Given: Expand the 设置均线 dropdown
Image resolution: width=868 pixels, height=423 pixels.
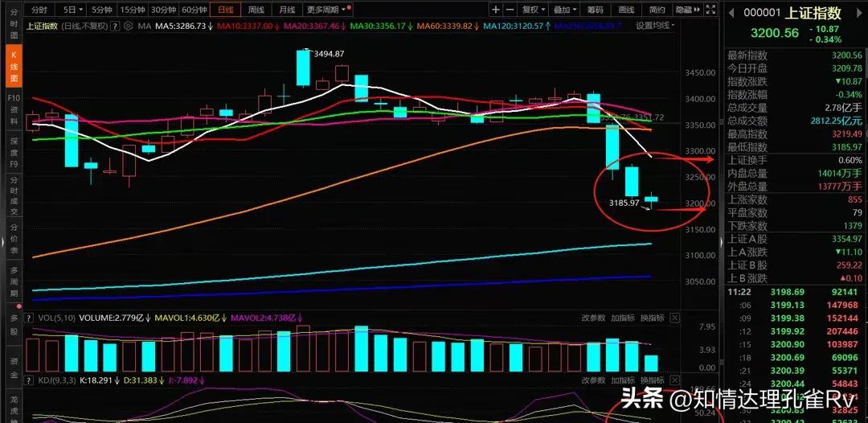Looking at the screenshot, I should (x=656, y=26).
